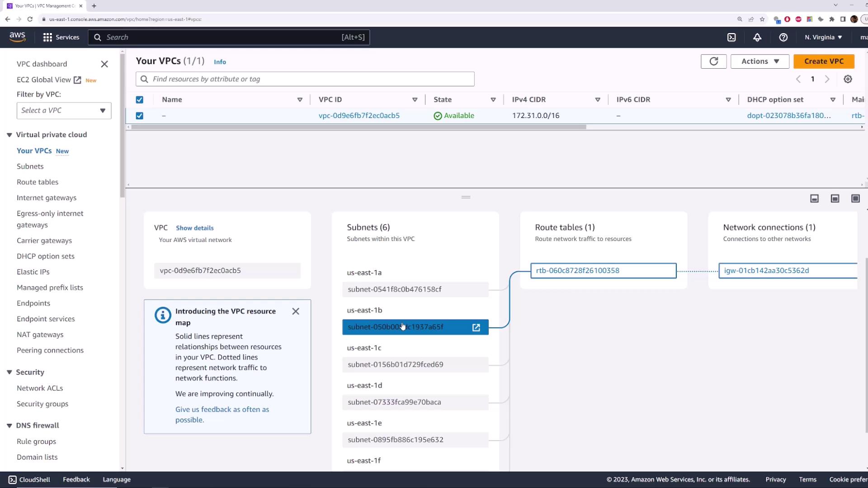The width and height of the screenshot is (868, 488).
Task: Click the sidebar vertical scrollbar
Action: pyautogui.click(x=122, y=126)
